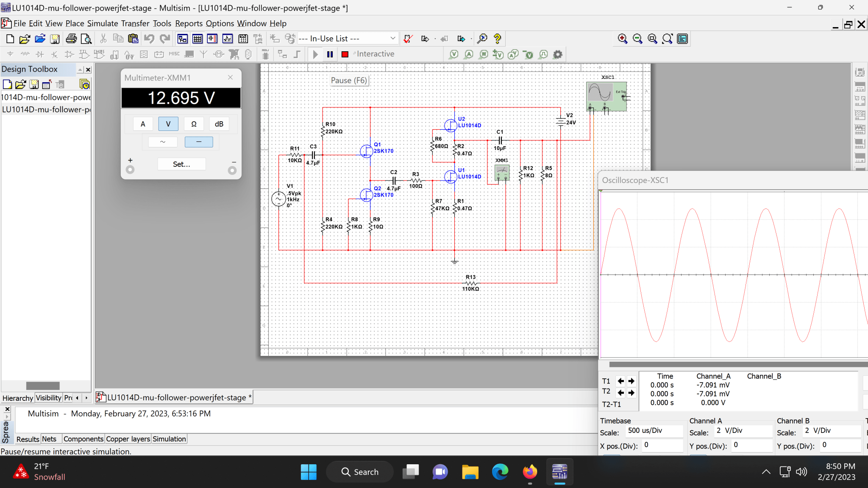Open the Reports menu
868x488 pixels.
point(189,24)
